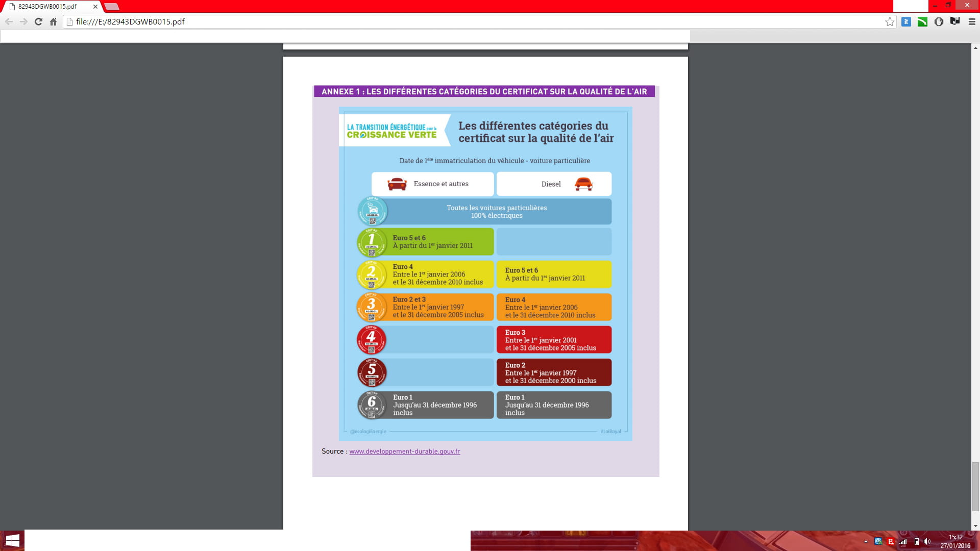Image resolution: width=980 pixels, height=551 pixels.
Task: Open the taskbar clock showing 15:32
Action: point(955,541)
